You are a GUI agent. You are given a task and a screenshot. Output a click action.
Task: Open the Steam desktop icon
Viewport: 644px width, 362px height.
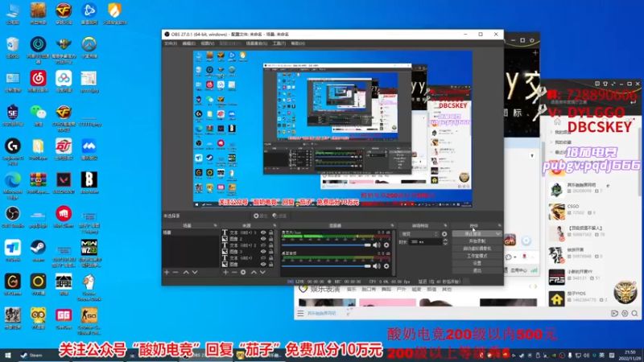(38, 251)
